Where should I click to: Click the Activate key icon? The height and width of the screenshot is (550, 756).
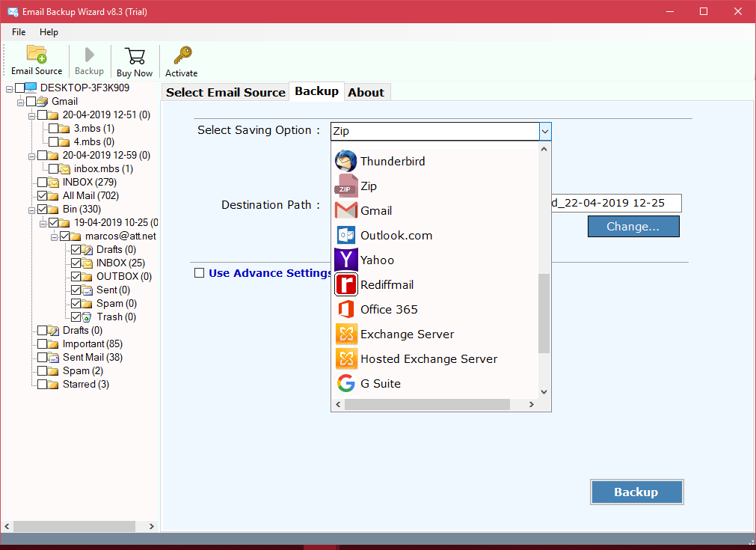click(x=182, y=55)
